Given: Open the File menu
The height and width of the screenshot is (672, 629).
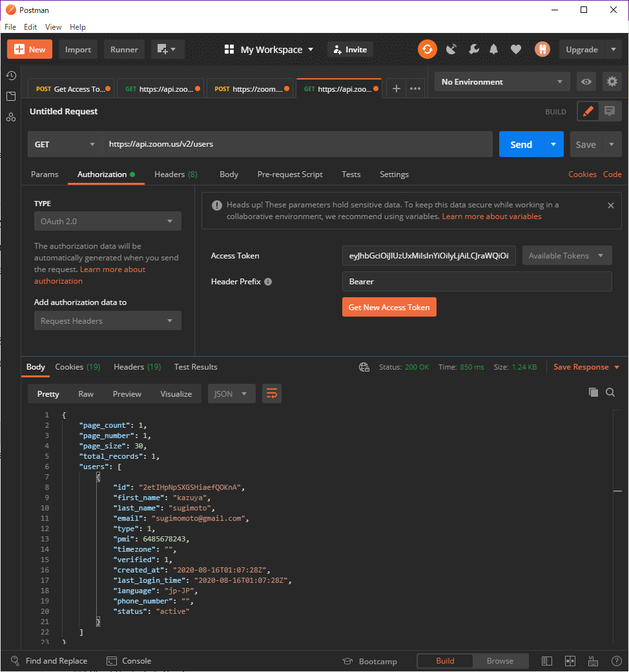Looking at the screenshot, I should 10,27.
